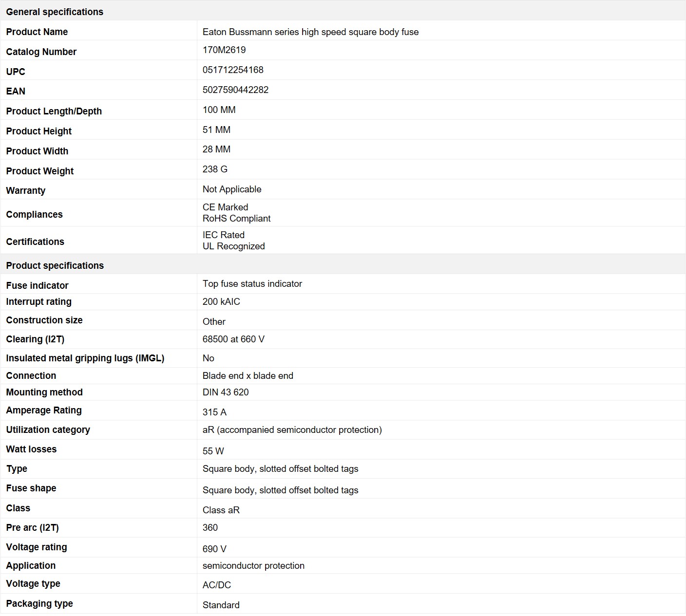
Task: Click the 315 A amperage rating value
Action: coord(214,412)
